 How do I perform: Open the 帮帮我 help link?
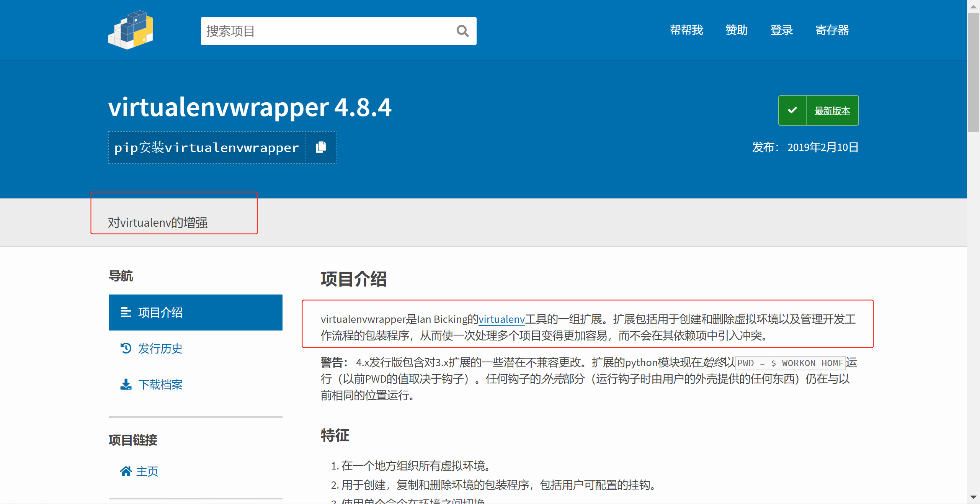[x=686, y=30]
